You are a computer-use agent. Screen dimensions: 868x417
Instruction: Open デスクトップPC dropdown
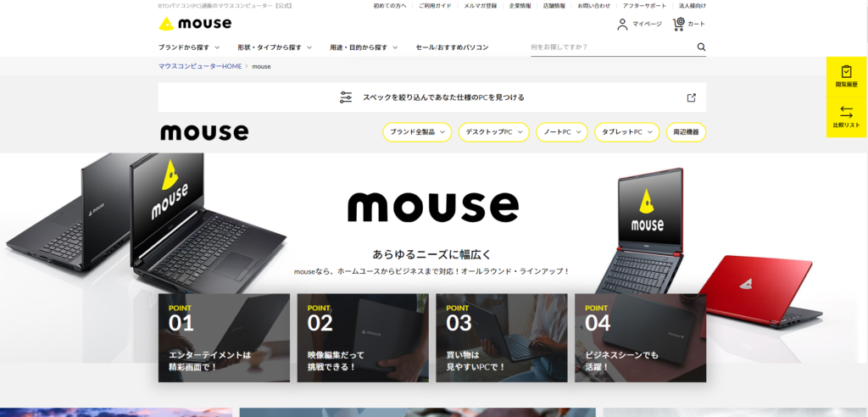click(494, 132)
